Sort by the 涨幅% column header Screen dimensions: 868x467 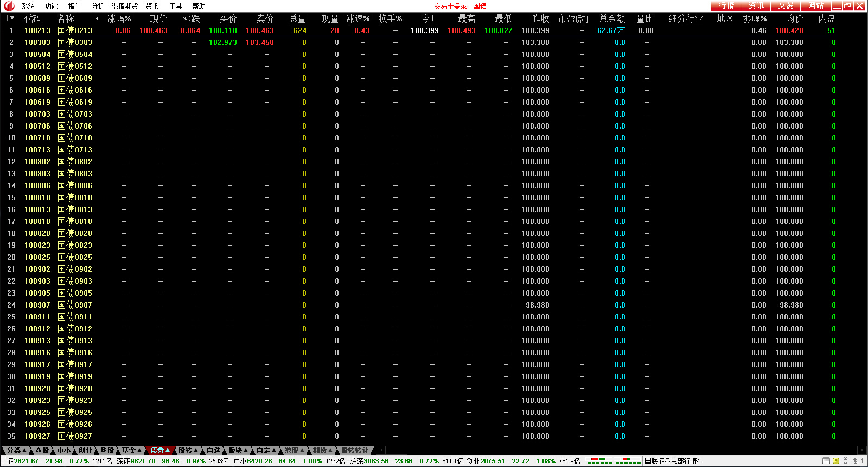click(119, 18)
